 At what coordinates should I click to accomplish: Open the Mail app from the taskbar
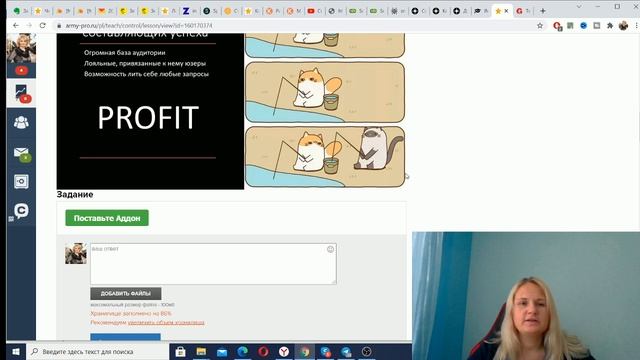(x=222, y=351)
